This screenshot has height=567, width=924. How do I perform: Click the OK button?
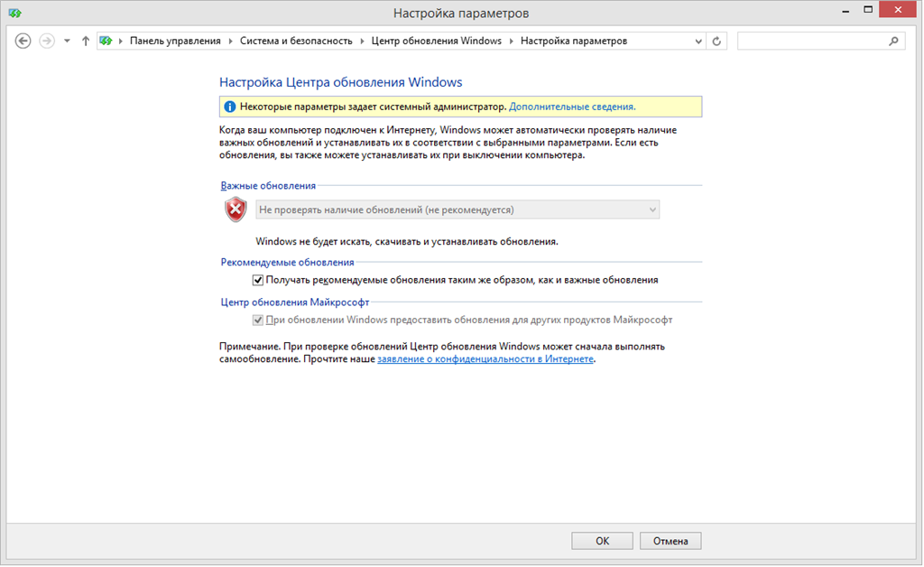click(x=602, y=541)
